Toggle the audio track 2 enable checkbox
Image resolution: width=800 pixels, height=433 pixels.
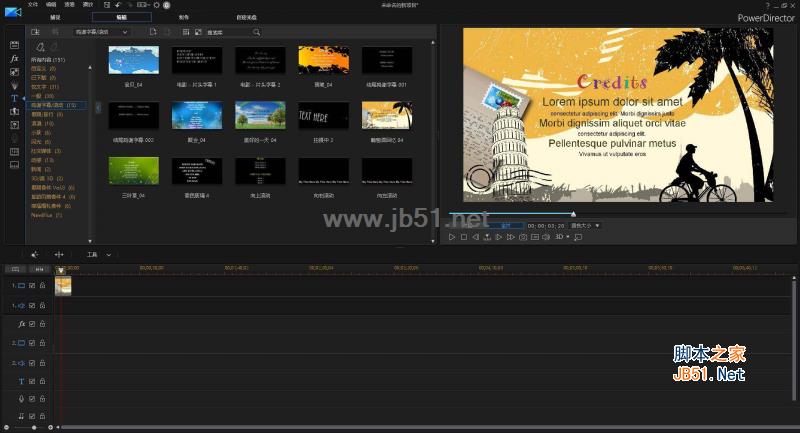(32, 363)
